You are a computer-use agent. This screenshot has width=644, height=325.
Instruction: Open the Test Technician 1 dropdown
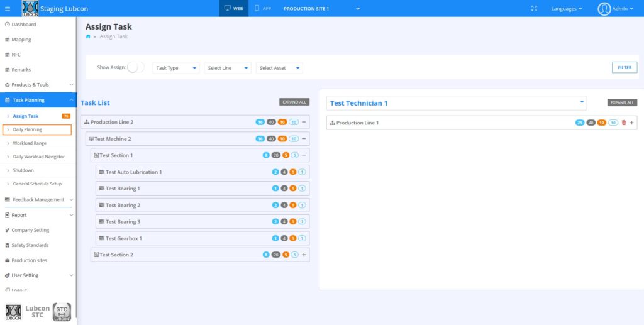click(457, 103)
